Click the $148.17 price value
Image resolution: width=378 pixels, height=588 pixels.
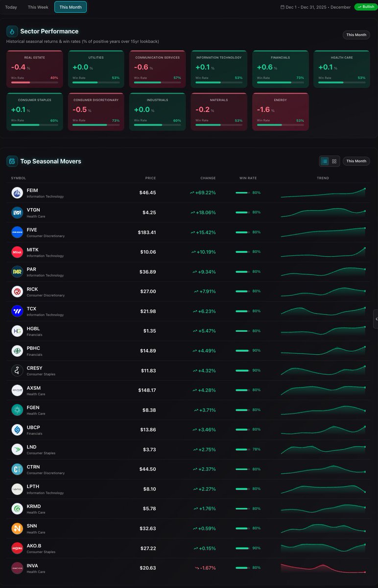click(147, 391)
